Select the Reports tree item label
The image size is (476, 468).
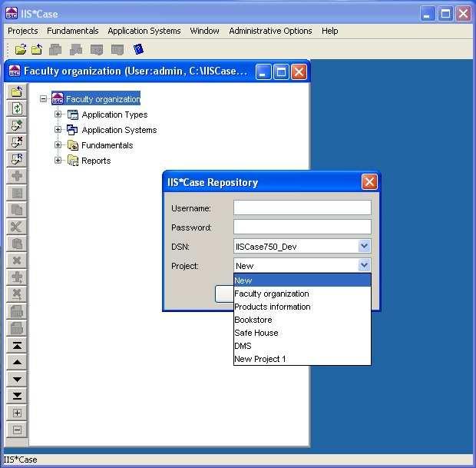coord(96,161)
